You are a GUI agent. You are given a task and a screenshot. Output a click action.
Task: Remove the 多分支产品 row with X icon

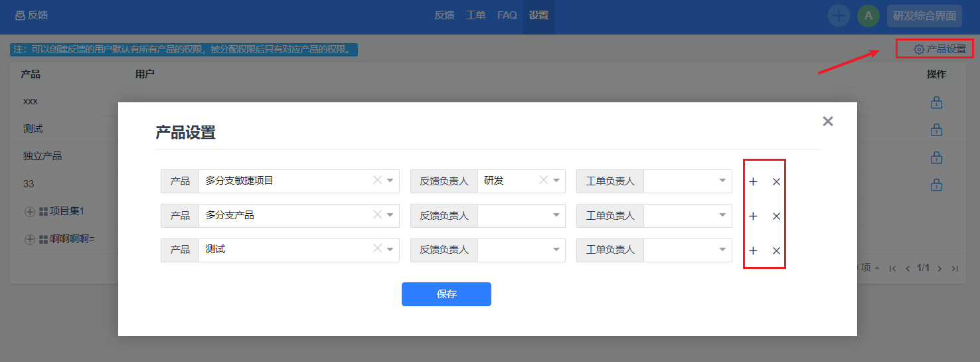click(776, 216)
